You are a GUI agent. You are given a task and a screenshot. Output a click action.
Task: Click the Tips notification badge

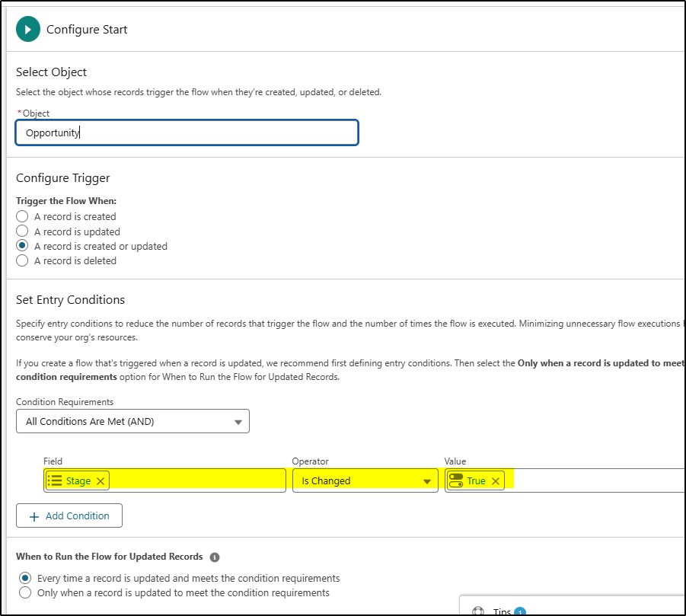point(521,611)
